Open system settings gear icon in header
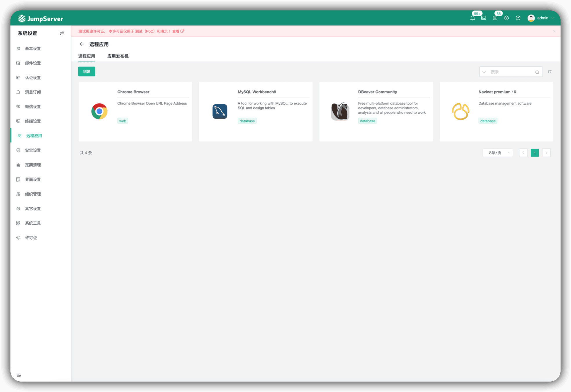Screen dimensions: 571x392 click(507, 18)
